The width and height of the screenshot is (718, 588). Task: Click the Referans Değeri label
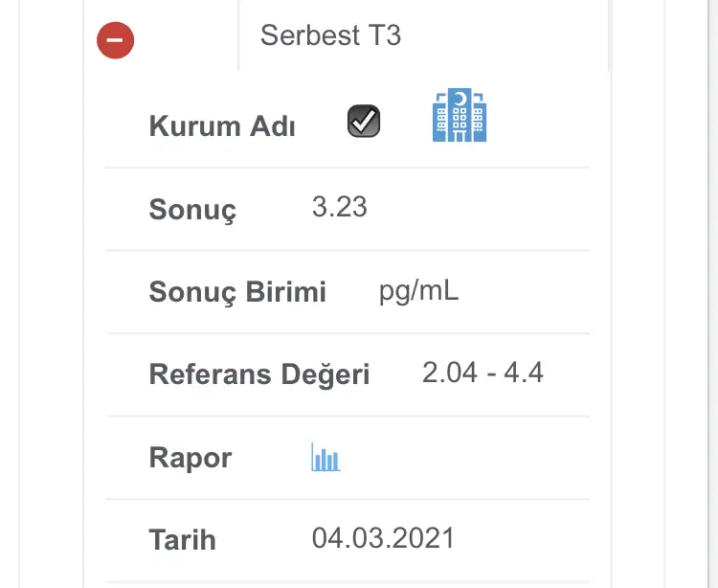(x=259, y=374)
